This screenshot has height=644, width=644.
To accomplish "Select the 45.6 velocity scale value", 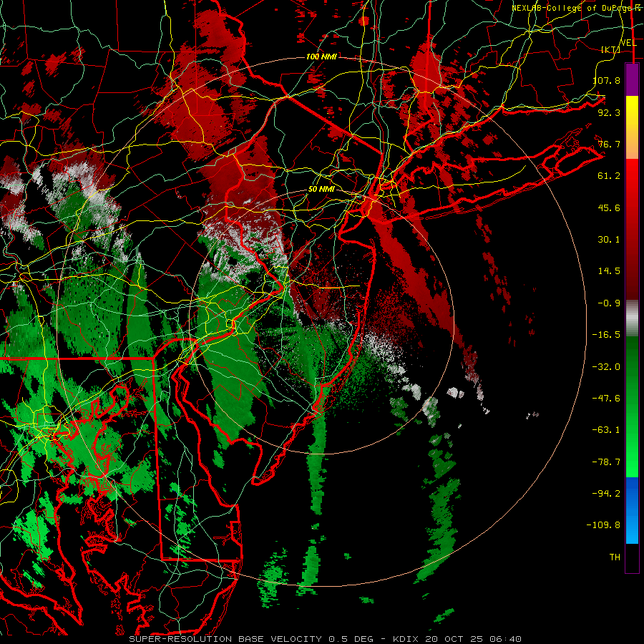I will pos(609,208).
